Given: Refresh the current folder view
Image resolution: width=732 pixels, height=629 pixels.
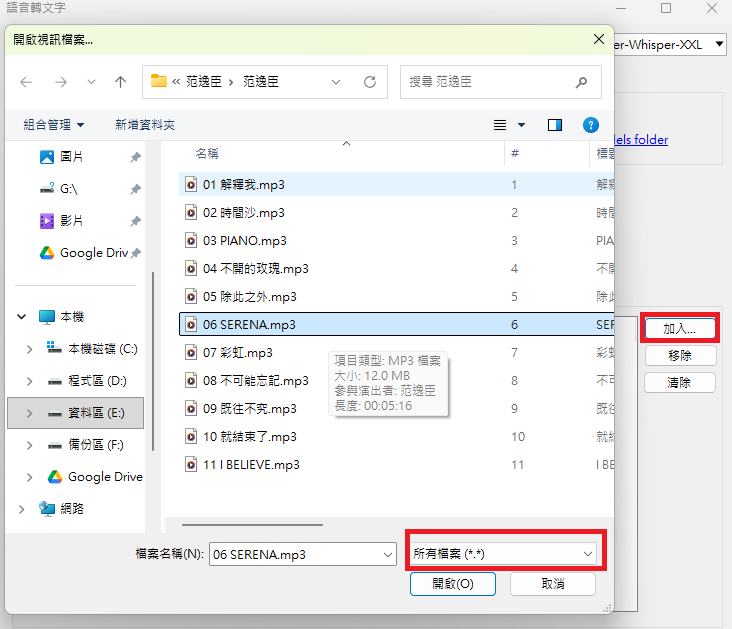Looking at the screenshot, I should [x=370, y=82].
